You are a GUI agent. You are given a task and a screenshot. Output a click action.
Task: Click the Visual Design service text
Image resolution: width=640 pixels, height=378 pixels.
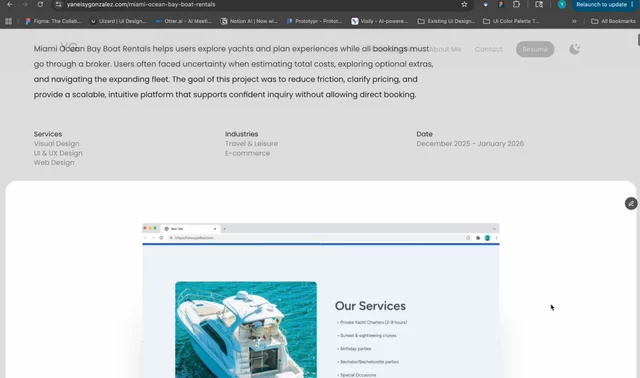(56, 144)
